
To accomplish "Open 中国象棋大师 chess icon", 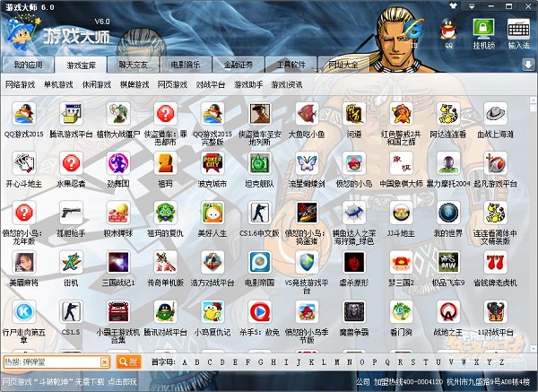I will (401, 163).
